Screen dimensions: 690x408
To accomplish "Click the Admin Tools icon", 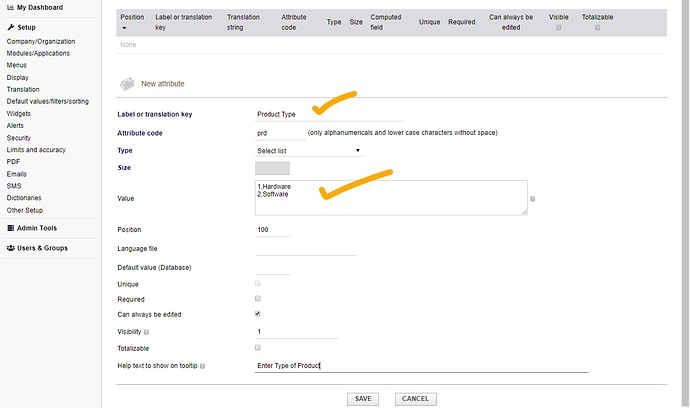I will (10, 228).
